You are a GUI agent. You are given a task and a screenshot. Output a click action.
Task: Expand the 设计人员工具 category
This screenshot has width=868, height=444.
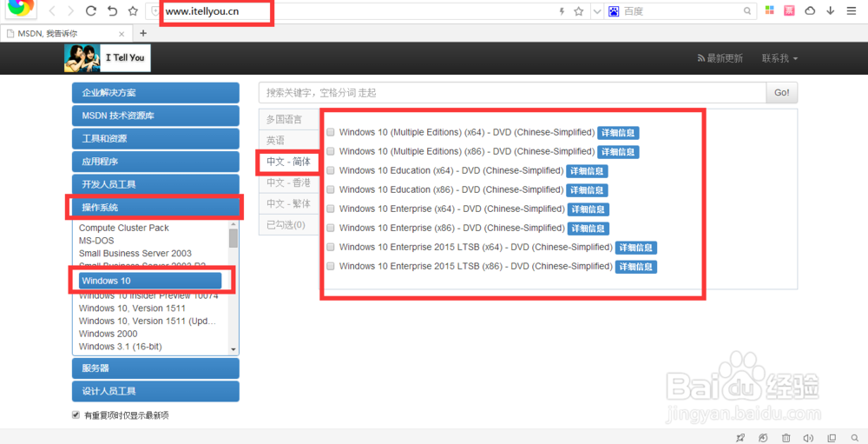point(155,391)
